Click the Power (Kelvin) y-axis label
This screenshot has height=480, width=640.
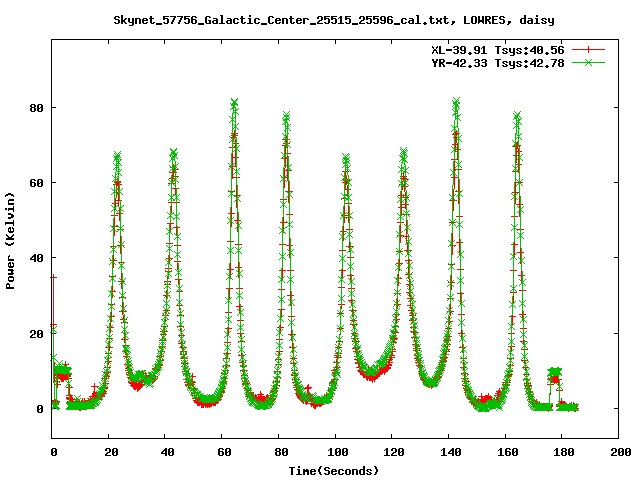click(x=10, y=241)
